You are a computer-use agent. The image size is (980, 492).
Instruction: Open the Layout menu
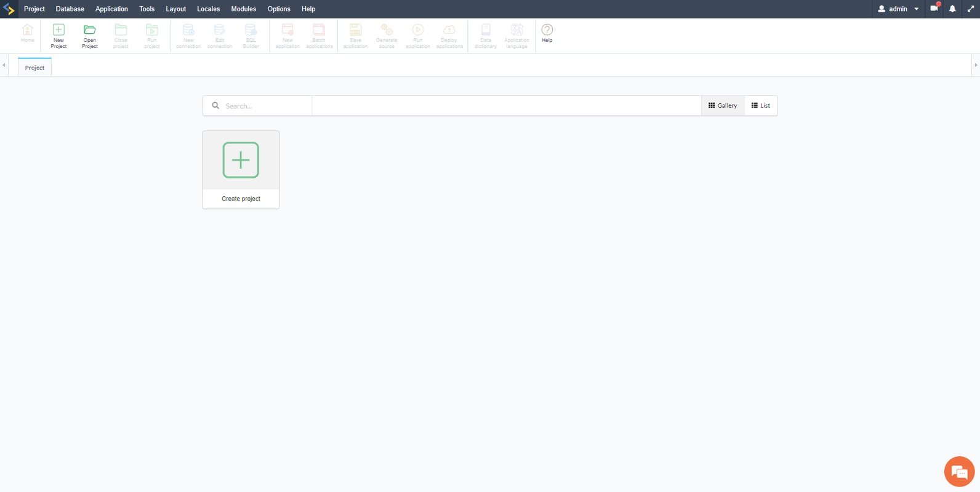point(175,9)
